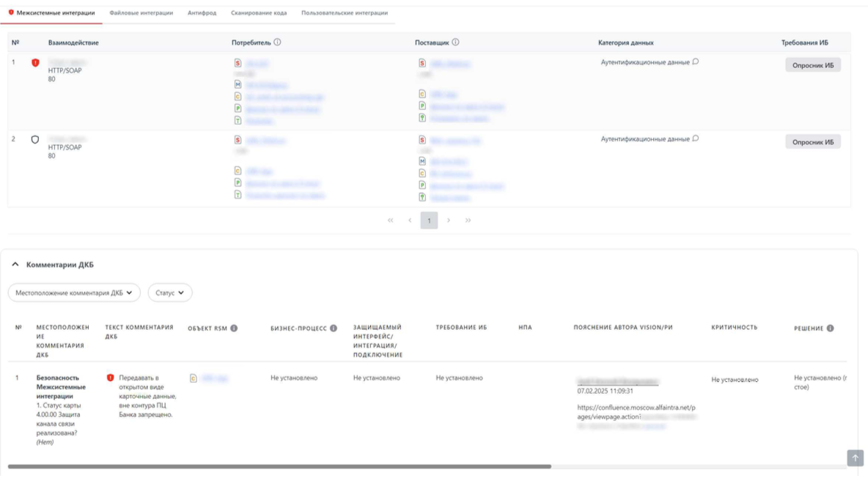Click the P icon in row 1 Поставщик column
This screenshot has height=478, width=868.
[x=422, y=106]
